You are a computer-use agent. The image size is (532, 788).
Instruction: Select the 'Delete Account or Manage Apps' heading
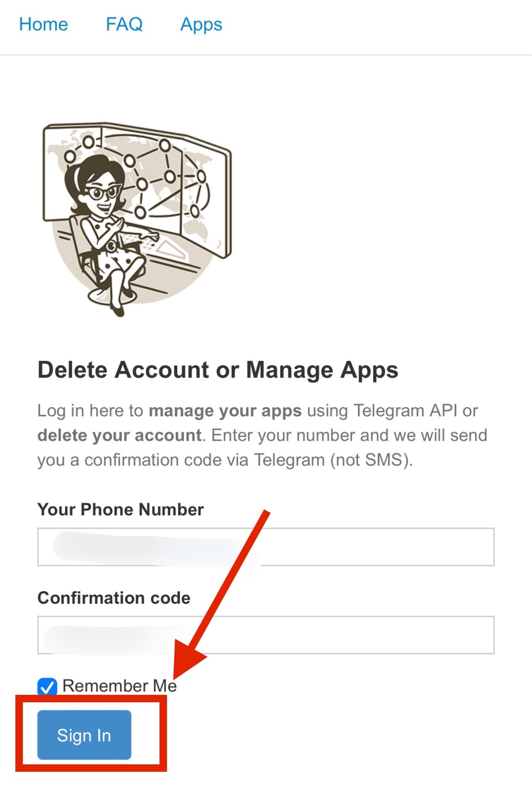pos(218,370)
